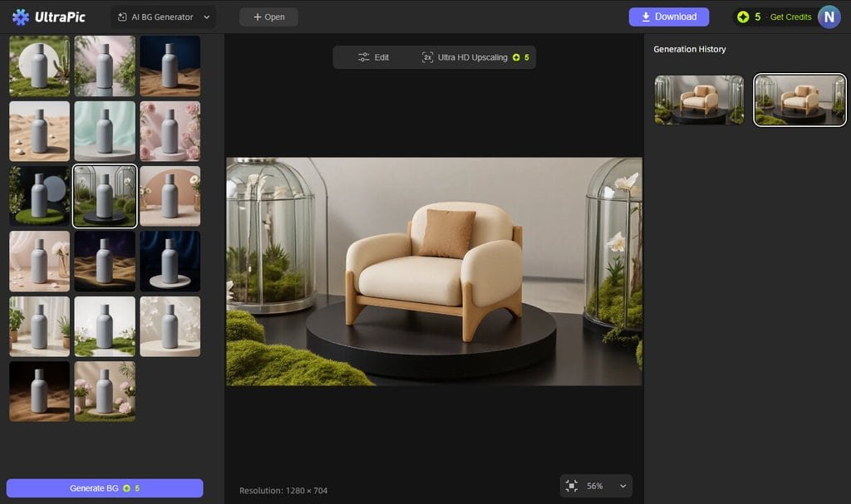Open the profile avatar labeled N
The height and width of the screenshot is (504, 851).
tap(829, 16)
